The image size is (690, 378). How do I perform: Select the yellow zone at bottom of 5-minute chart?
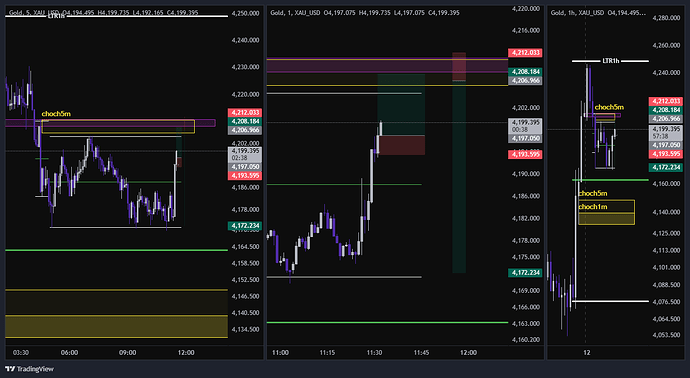(x=117, y=314)
